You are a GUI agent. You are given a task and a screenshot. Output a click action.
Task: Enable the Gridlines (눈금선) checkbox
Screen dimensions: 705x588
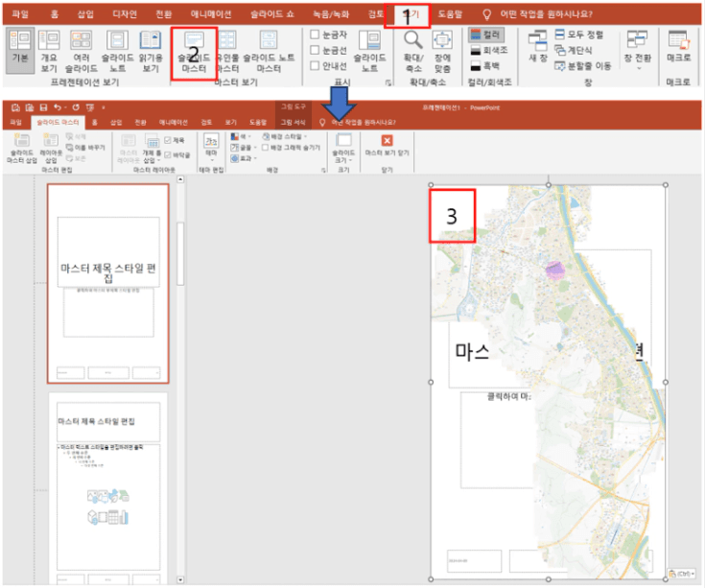pos(315,50)
